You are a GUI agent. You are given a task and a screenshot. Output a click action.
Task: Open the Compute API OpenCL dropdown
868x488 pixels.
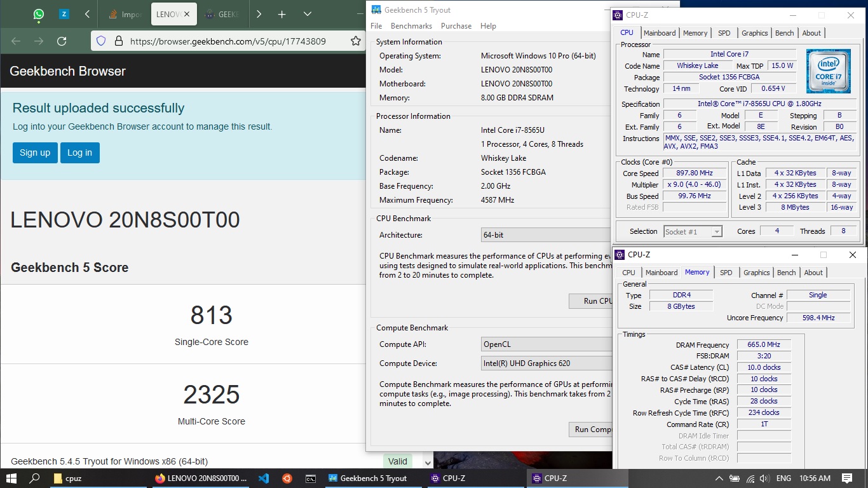pos(546,344)
